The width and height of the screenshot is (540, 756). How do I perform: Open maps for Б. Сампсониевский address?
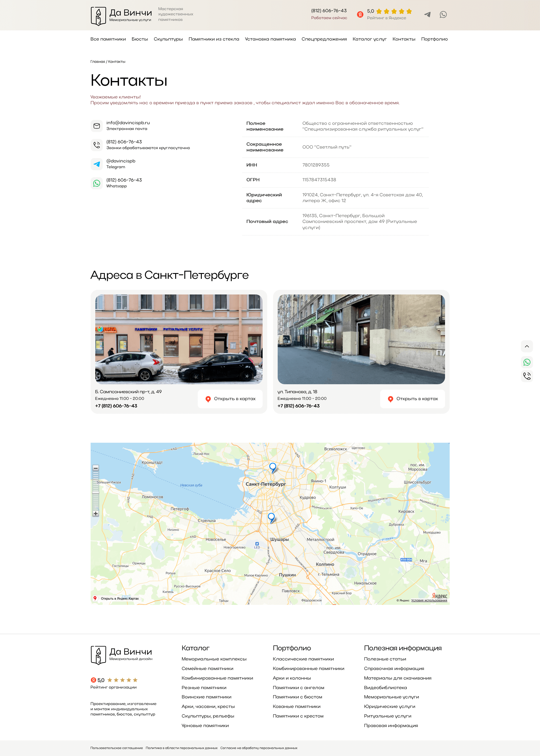point(230,399)
